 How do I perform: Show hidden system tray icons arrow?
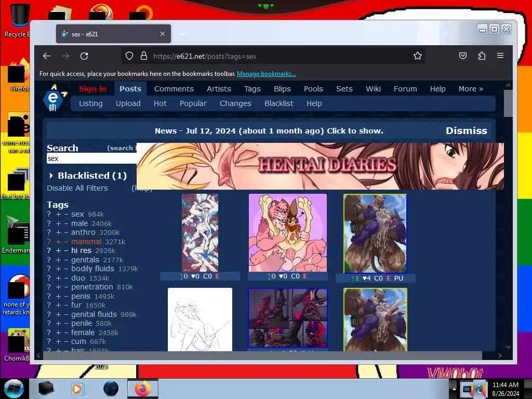454,389
